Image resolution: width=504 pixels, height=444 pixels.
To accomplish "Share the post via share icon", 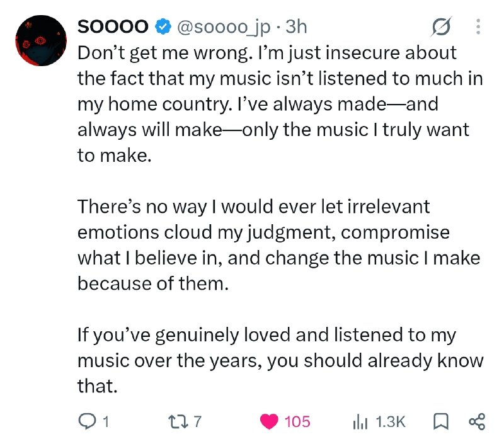I will pos(477,421).
